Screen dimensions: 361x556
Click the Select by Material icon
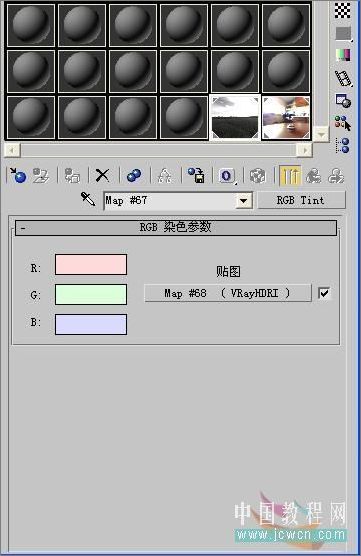point(343,123)
